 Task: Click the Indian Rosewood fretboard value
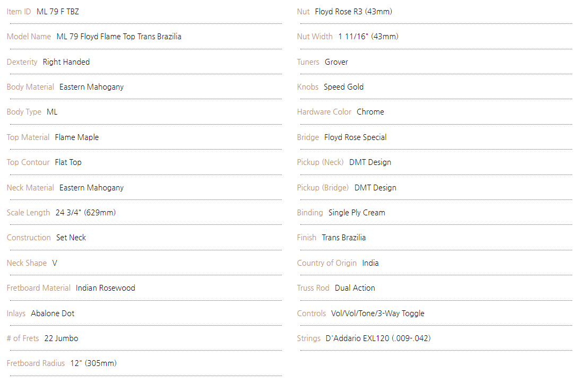pos(106,288)
